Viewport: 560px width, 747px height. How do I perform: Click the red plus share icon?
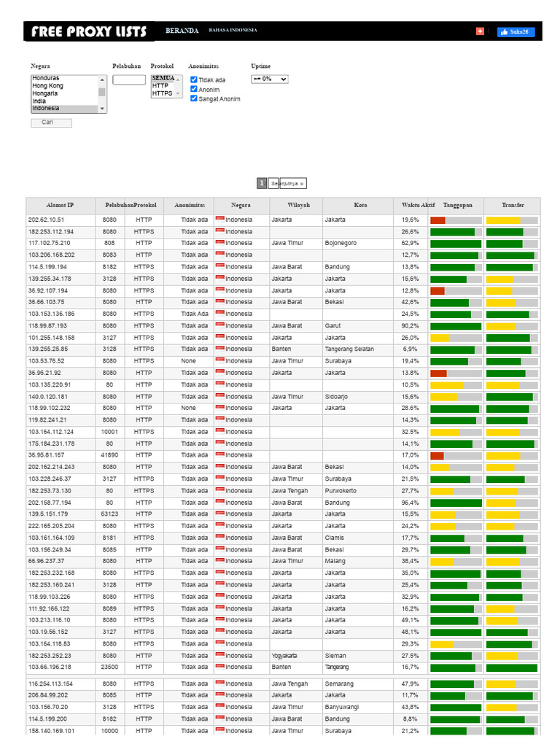point(480,31)
